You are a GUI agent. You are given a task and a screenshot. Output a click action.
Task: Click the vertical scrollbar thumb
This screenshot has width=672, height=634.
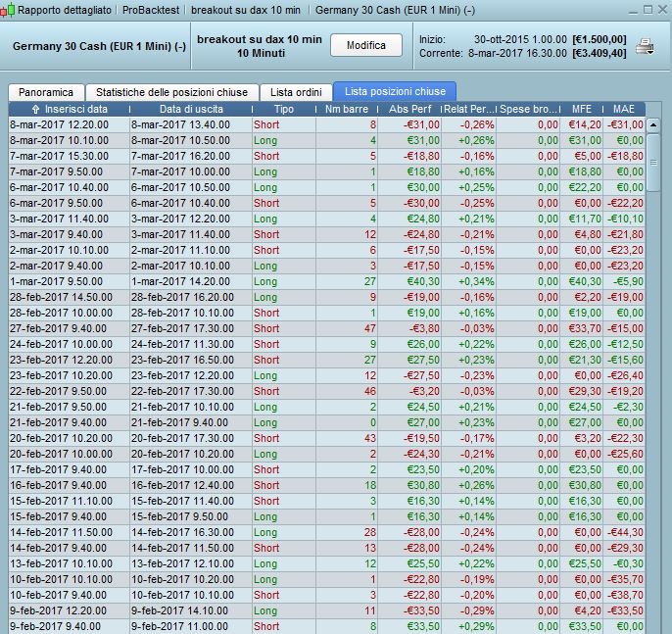(x=653, y=163)
